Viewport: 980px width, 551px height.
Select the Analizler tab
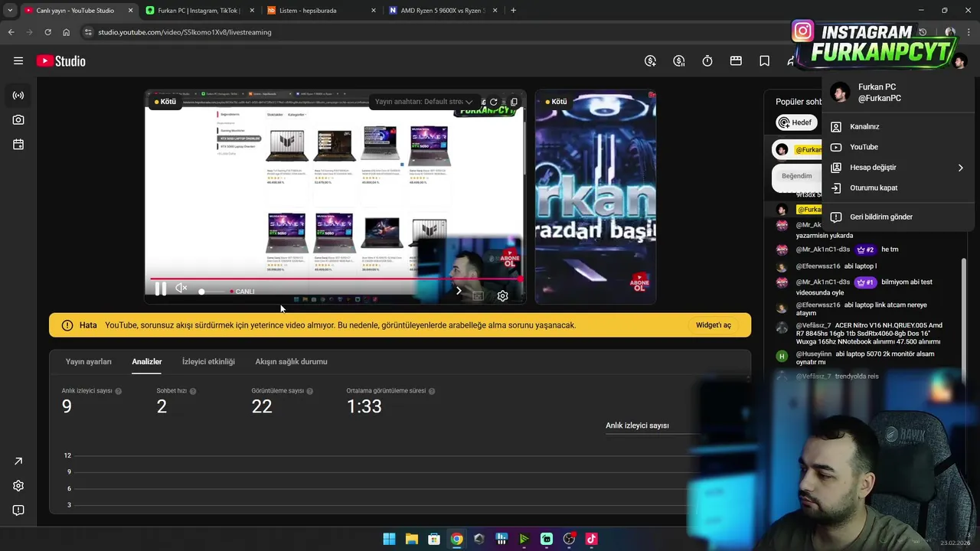pyautogui.click(x=147, y=361)
